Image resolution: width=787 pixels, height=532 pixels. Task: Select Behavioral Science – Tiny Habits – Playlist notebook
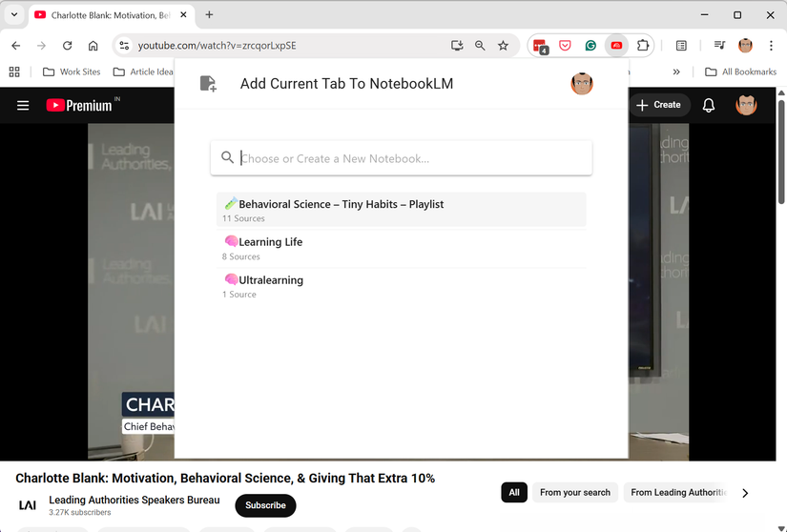click(401, 210)
